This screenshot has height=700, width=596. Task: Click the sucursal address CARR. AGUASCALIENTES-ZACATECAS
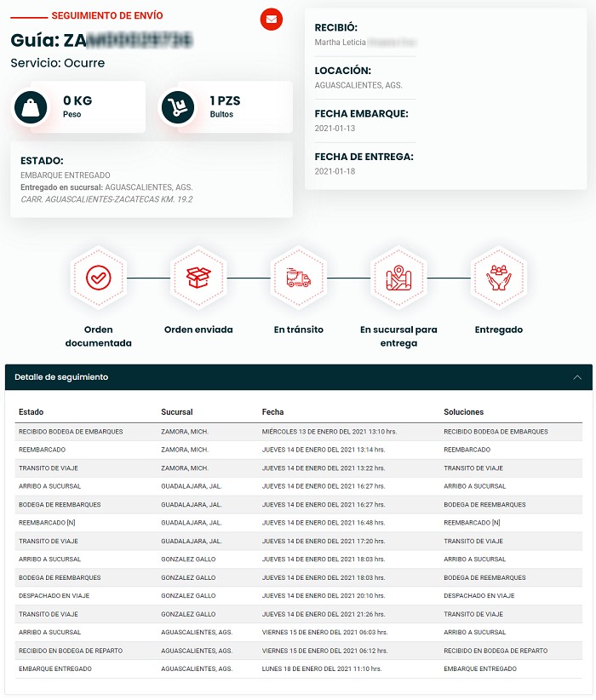point(106,199)
